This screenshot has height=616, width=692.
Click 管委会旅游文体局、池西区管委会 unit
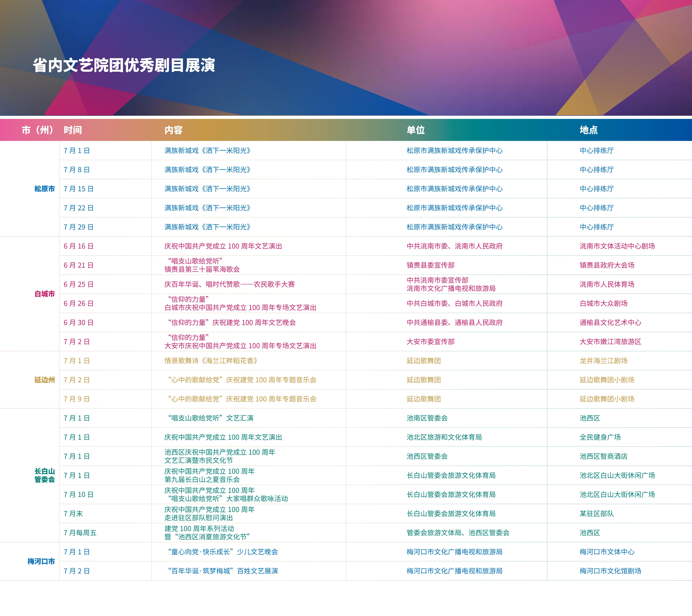click(458, 533)
